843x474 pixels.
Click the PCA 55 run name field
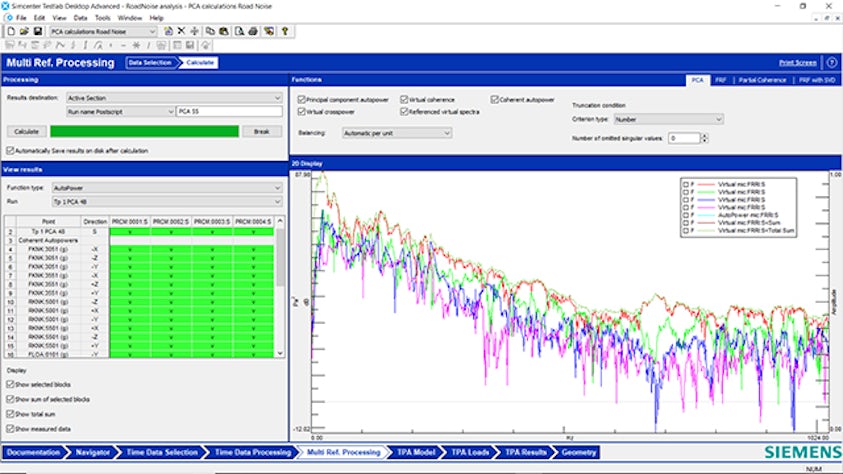pos(230,111)
